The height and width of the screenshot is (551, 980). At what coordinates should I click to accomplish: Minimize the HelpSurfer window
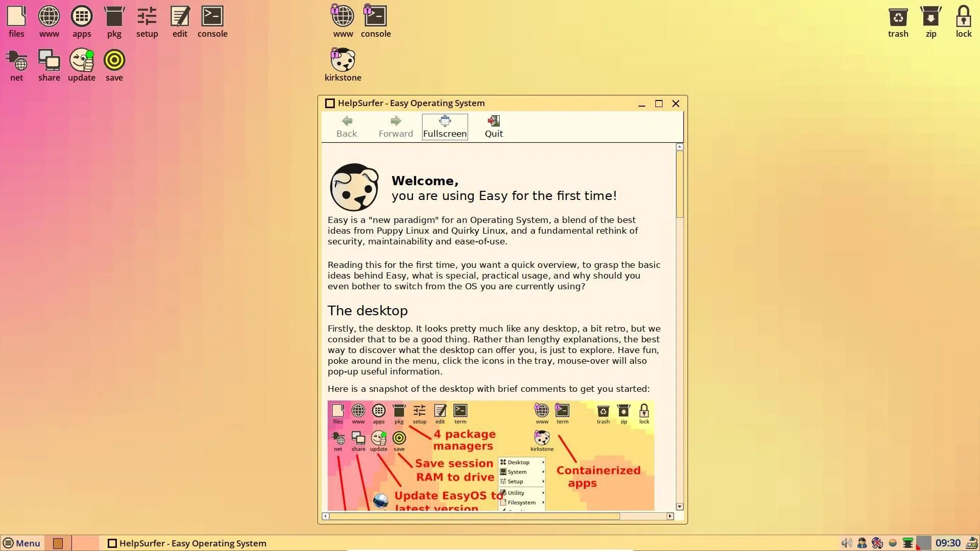click(x=642, y=104)
